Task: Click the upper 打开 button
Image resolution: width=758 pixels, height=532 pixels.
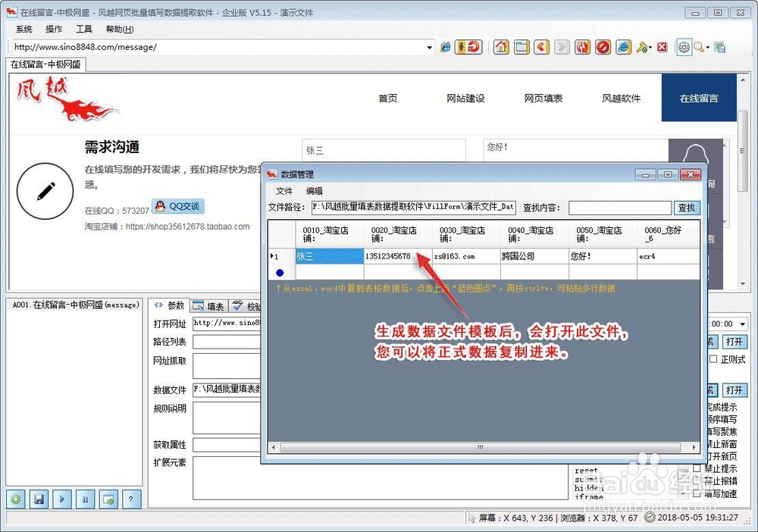Action: (735, 342)
